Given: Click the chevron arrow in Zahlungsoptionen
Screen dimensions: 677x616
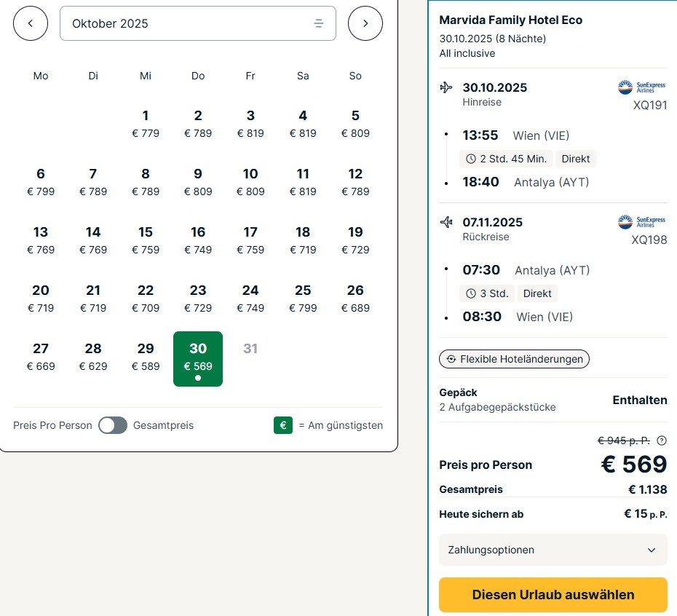Looking at the screenshot, I should point(652,550).
